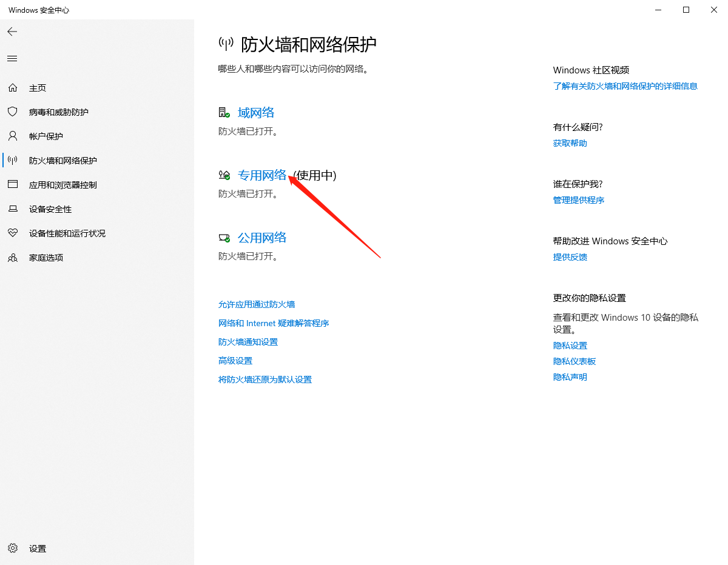Open 隐私声明 link

pos(570,377)
